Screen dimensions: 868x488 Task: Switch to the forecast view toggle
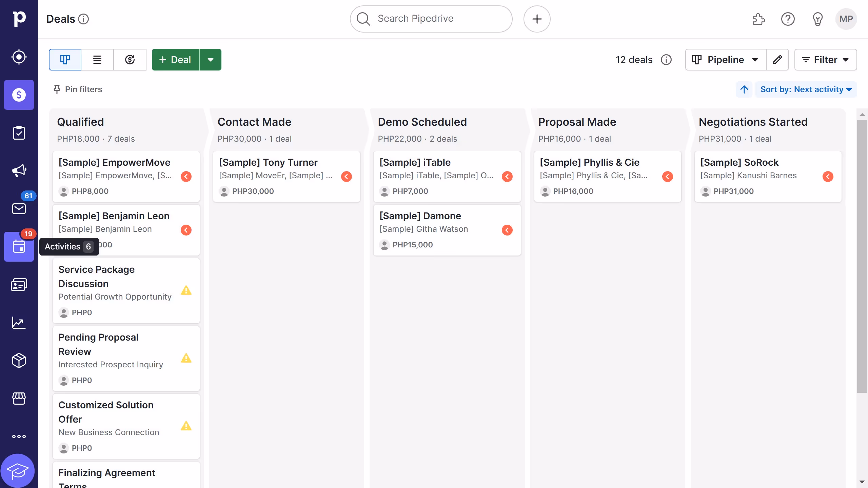point(130,60)
